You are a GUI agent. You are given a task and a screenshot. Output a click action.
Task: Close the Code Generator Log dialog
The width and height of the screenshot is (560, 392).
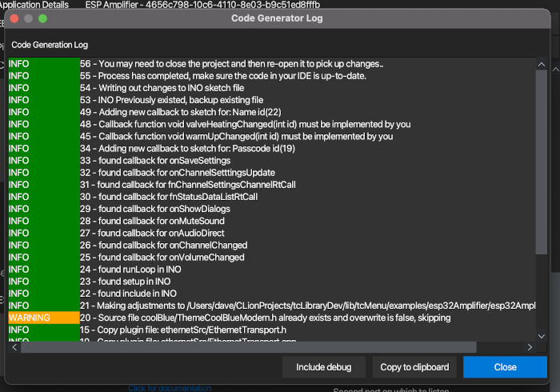(505, 367)
